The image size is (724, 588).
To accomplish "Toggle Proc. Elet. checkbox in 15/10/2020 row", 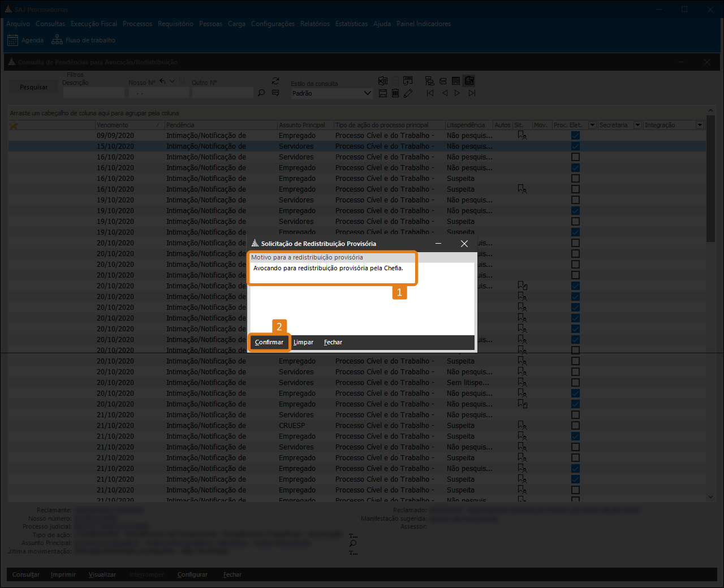I will pyautogui.click(x=575, y=146).
